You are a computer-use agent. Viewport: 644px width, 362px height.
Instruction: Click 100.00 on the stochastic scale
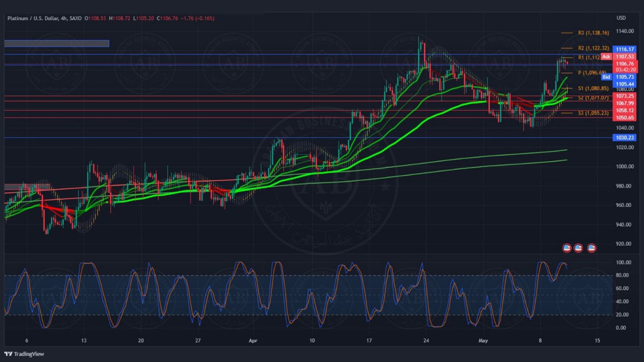(623, 262)
